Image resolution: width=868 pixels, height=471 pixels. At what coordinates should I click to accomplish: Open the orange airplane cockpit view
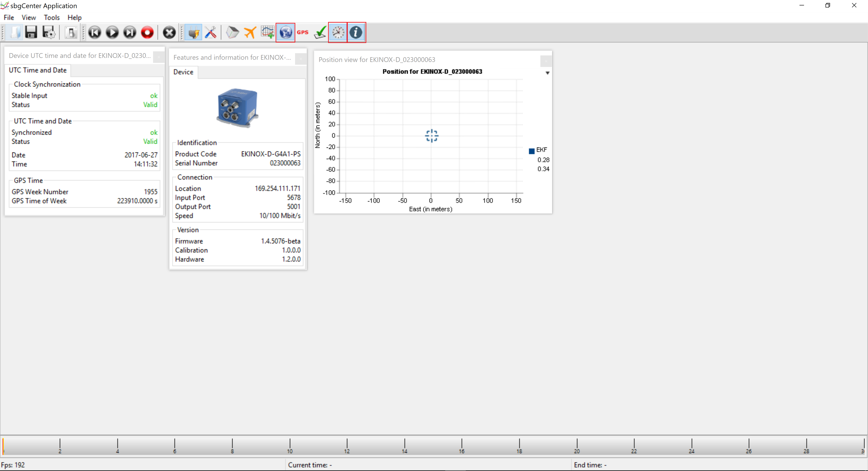tap(250, 32)
